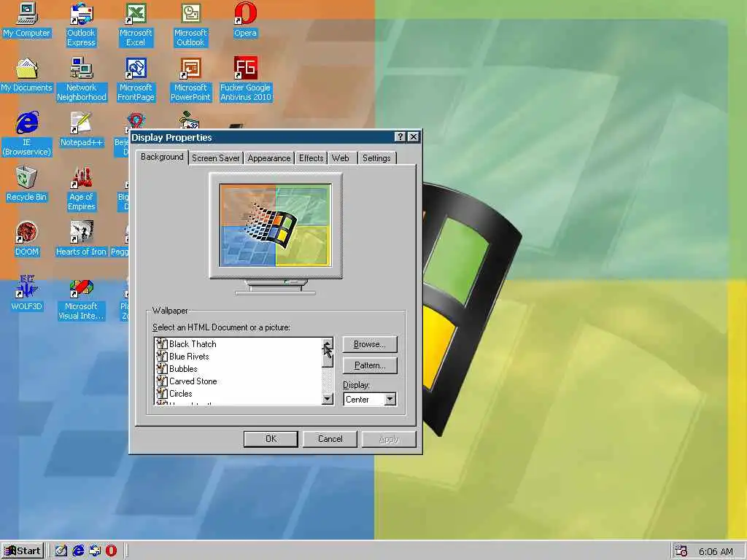The image size is (747, 560).
Task: Select the Age of Empires desktop shortcut
Action: [x=82, y=189]
